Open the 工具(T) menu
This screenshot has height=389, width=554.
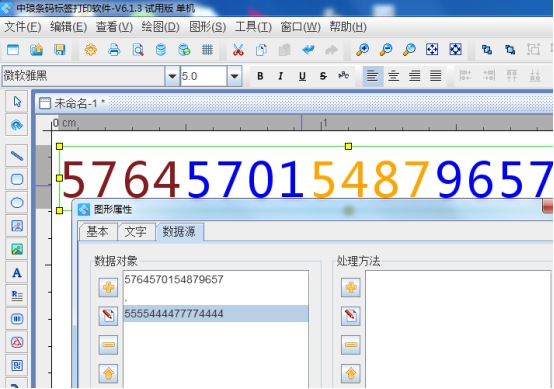(253, 27)
